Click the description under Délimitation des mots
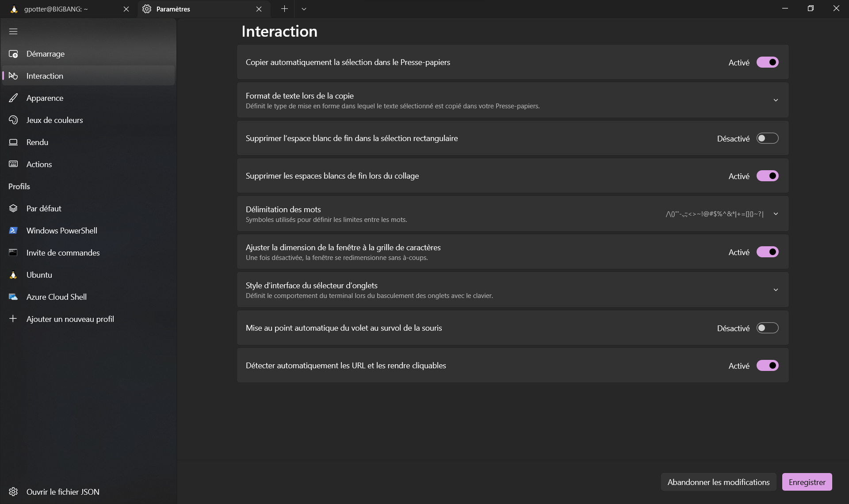This screenshot has height=504, width=849. (x=326, y=220)
